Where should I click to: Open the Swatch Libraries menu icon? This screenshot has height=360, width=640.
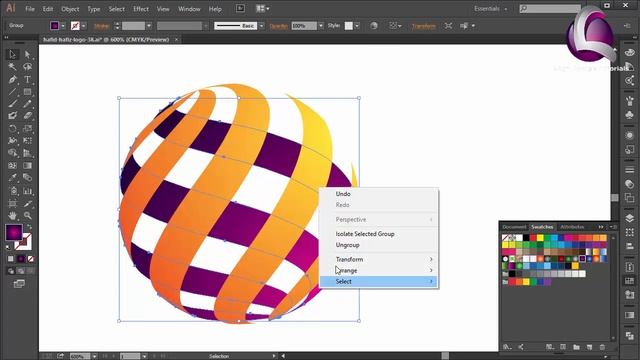pos(507,347)
